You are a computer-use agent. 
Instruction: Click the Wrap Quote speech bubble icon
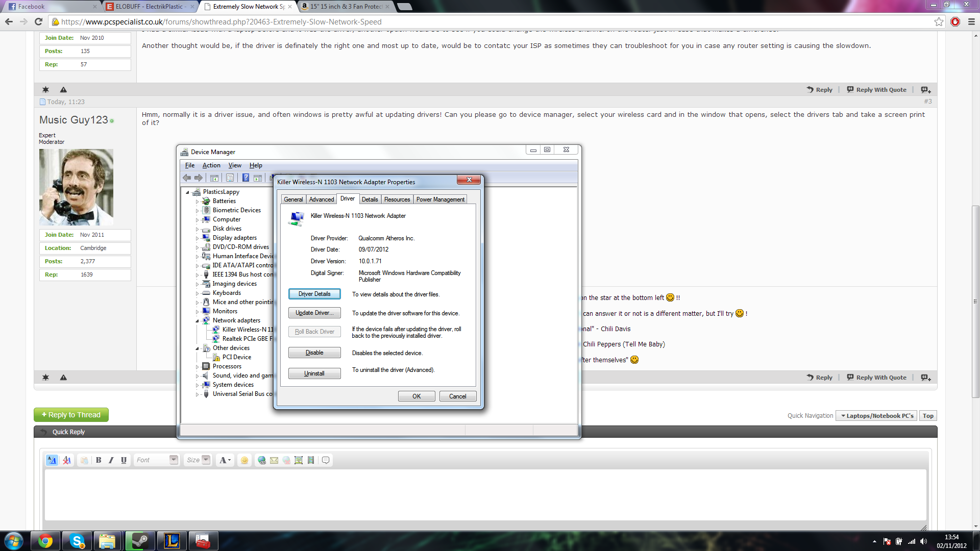pyautogui.click(x=326, y=460)
